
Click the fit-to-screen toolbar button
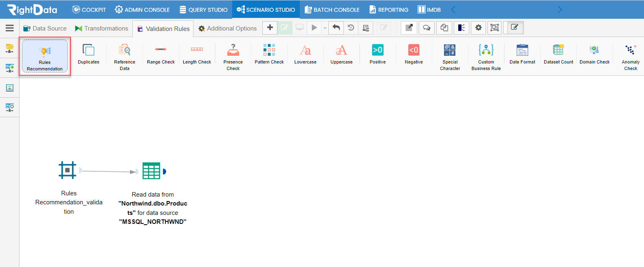(495, 28)
